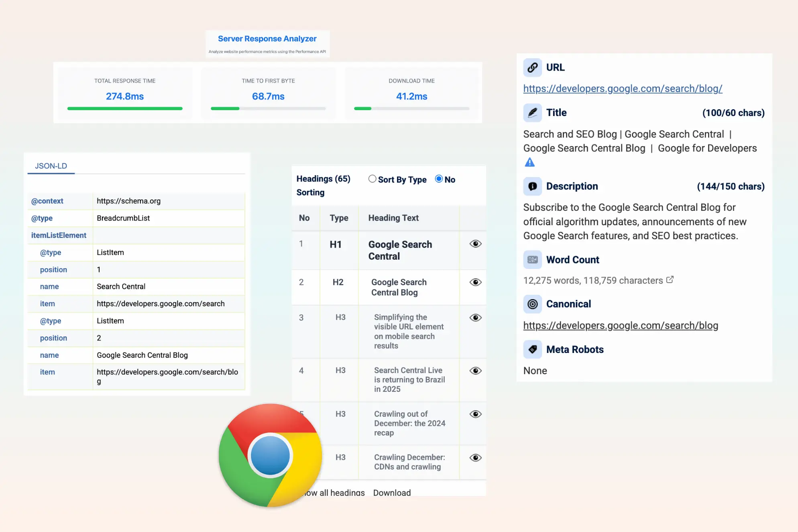Click the Word Count icon
The height and width of the screenshot is (532, 798).
[x=532, y=260]
